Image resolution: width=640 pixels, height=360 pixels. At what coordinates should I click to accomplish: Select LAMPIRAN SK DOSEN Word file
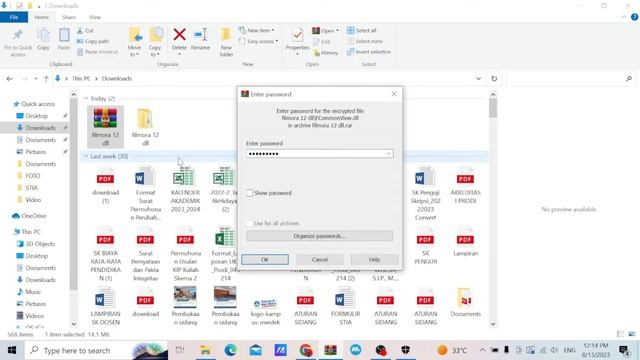(x=105, y=306)
